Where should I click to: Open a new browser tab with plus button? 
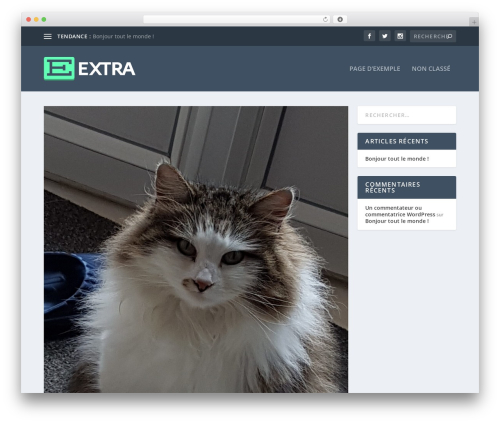474,22
